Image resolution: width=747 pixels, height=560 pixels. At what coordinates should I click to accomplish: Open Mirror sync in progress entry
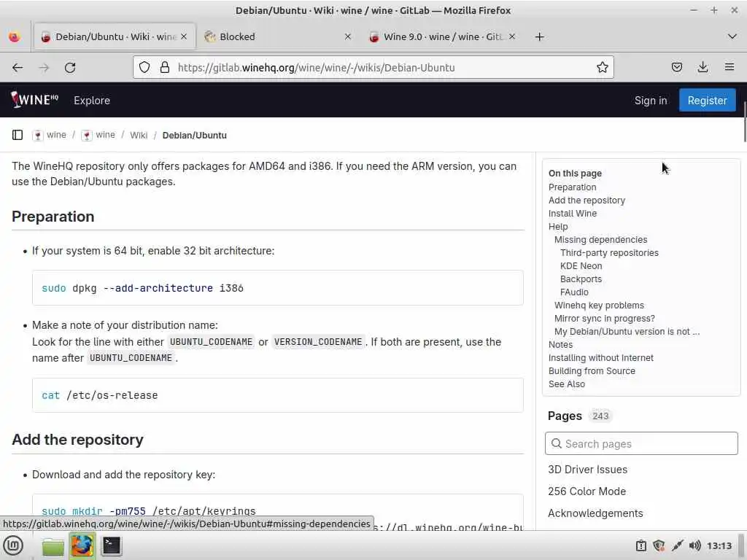click(604, 318)
